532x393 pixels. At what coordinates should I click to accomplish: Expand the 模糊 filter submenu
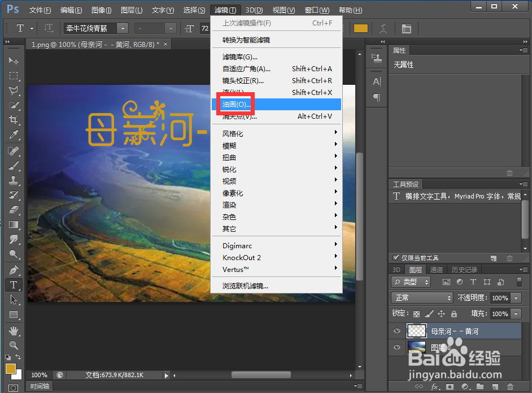[x=276, y=145]
